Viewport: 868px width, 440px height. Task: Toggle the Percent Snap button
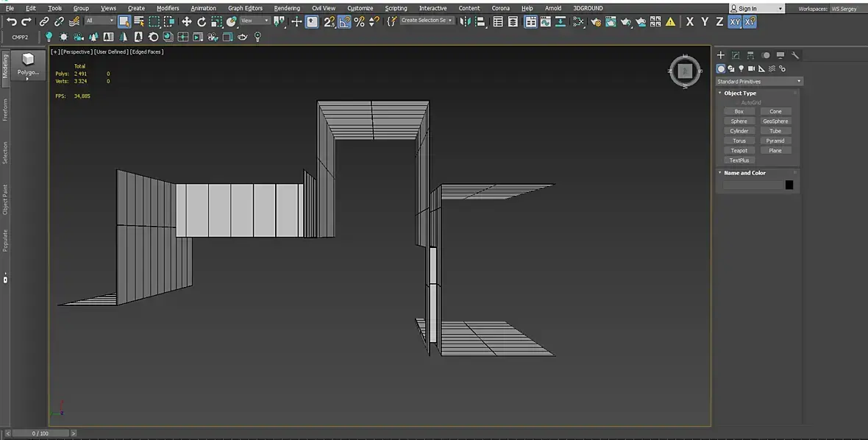[x=359, y=22]
